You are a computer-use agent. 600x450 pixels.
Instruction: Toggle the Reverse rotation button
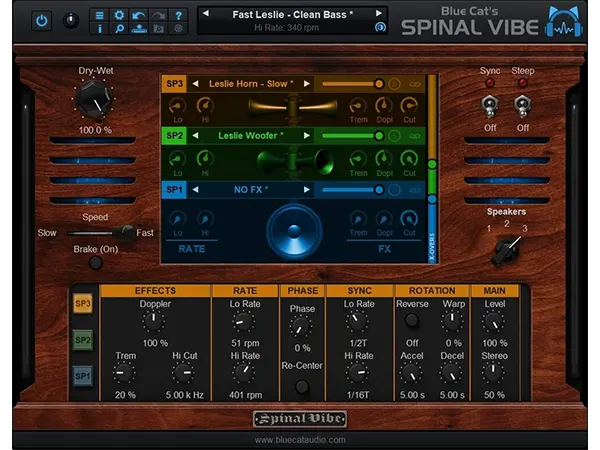412,320
